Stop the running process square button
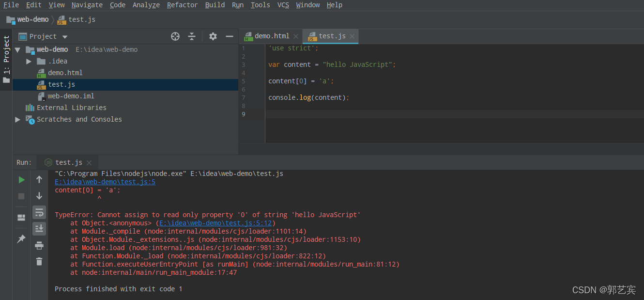The height and width of the screenshot is (300, 644). [21, 196]
